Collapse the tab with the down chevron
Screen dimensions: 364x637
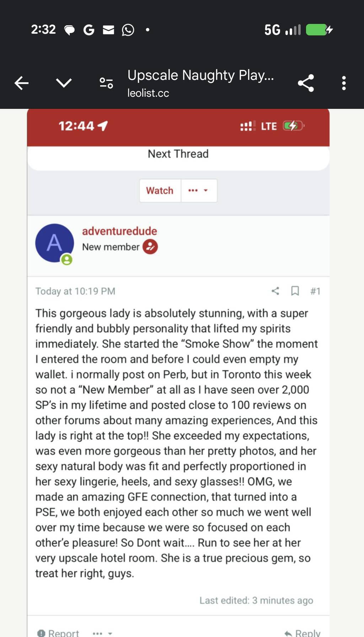click(64, 83)
